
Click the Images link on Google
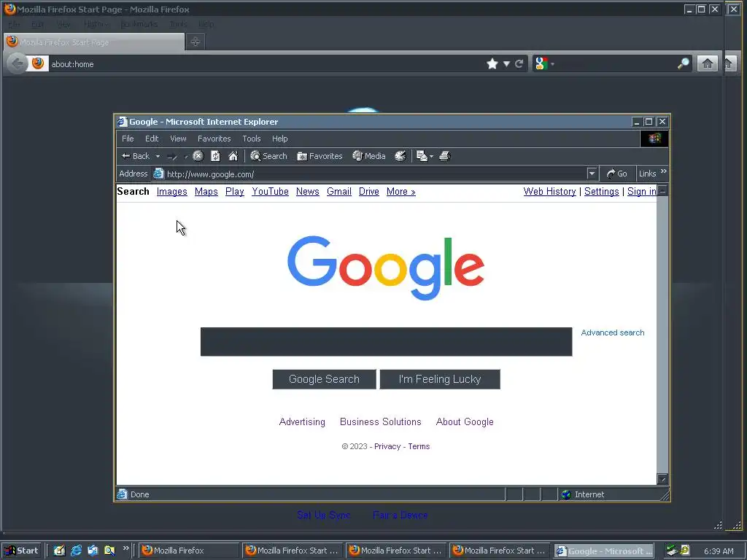pyautogui.click(x=172, y=192)
